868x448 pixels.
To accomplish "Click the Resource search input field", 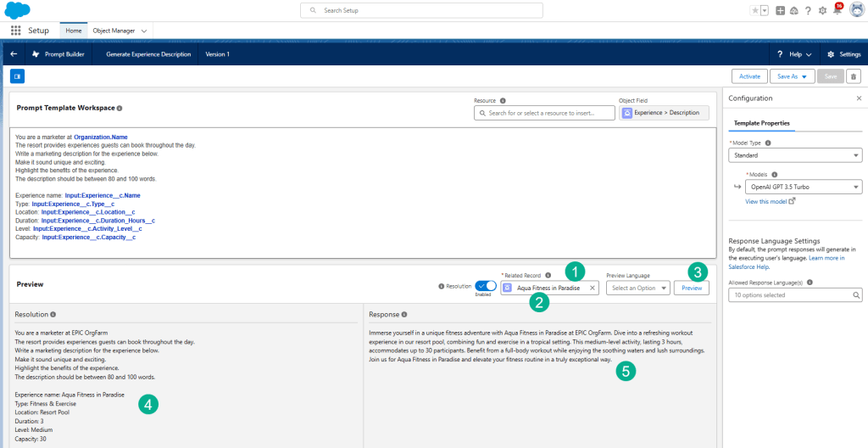I will (x=545, y=113).
